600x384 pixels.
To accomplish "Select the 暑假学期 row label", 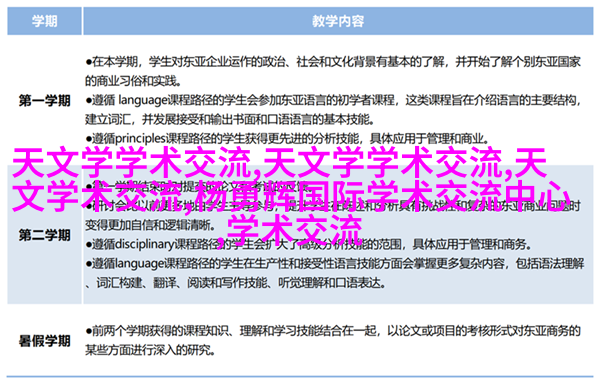I will point(44,340).
